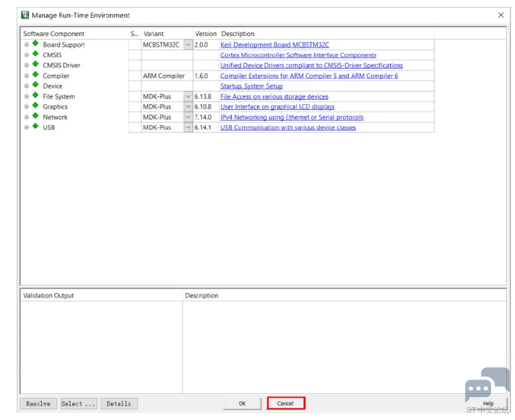Click green diamond icon beside Board Support

pyautogui.click(x=36, y=43)
